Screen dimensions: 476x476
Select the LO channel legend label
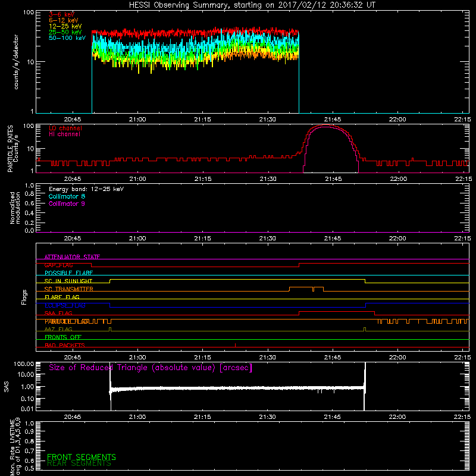pyautogui.click(x=65, y=128)
